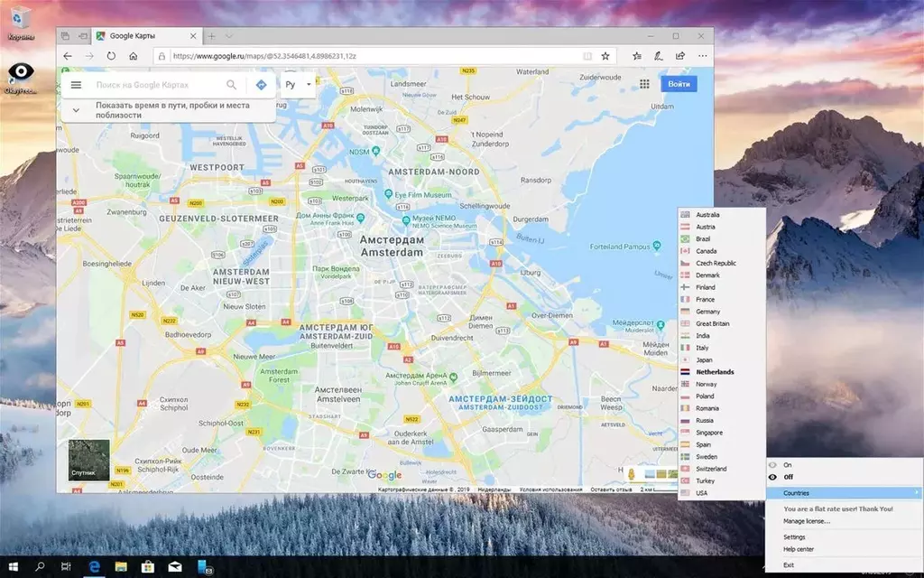This screenshot has width=924, height=578.
Task: Open a new Edge tab
Action: pos(211,36)
